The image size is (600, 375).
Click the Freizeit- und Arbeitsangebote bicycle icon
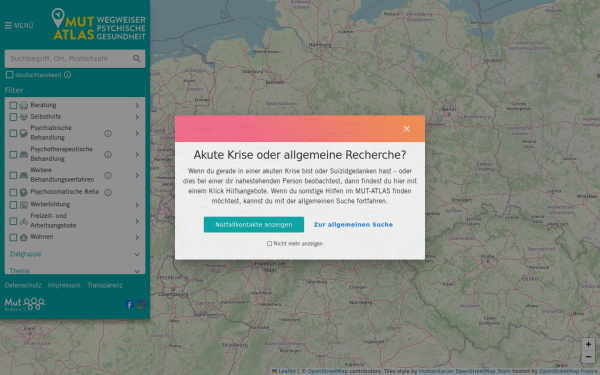pyautogui.click(x=24, y=221)
